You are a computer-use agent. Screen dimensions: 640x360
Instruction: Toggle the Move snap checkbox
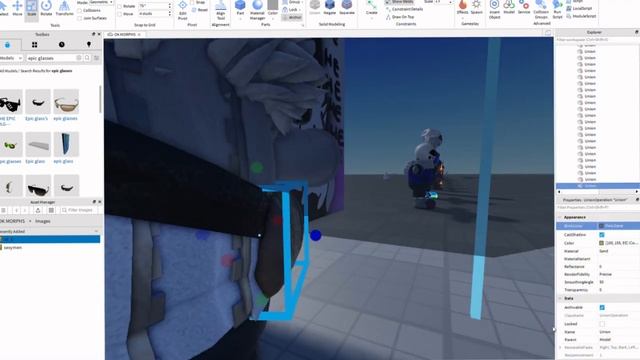pos(120,14)
